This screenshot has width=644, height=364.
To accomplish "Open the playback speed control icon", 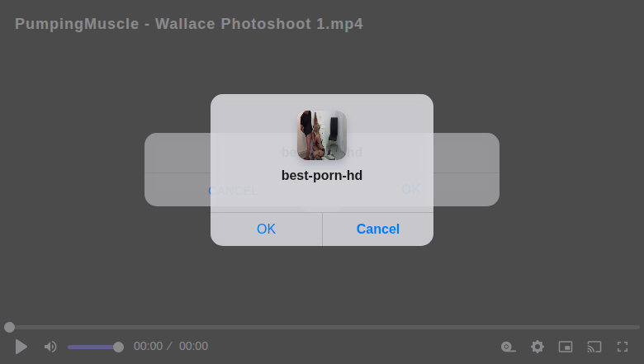I will pos(509,347).
